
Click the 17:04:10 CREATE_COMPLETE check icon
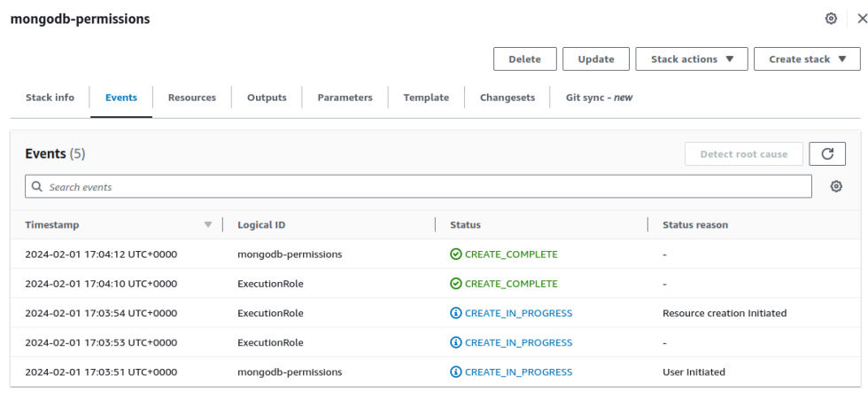click(x=455, y=284)
